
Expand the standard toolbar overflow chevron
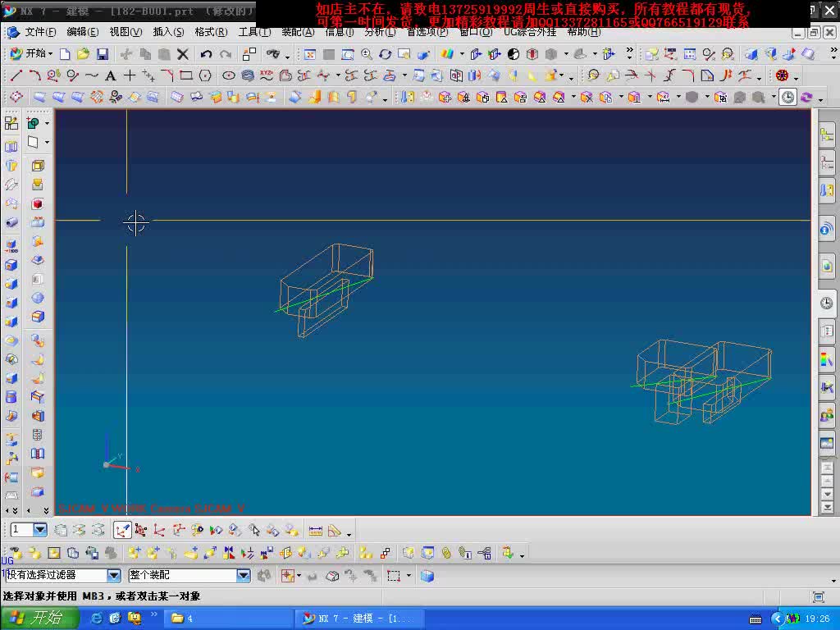(x=629, y=52)
